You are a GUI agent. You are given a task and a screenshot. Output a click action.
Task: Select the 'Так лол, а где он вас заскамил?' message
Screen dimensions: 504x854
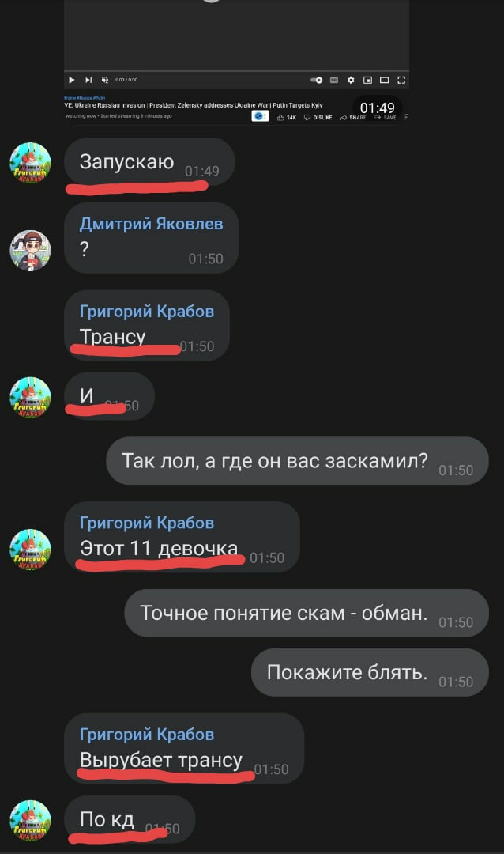tap(297, 461)
